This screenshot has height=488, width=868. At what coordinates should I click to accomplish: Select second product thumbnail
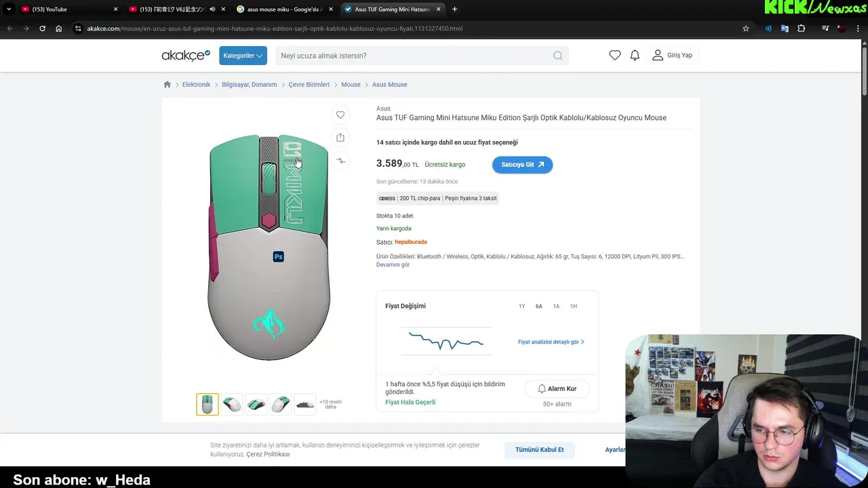tap(232, 405)
